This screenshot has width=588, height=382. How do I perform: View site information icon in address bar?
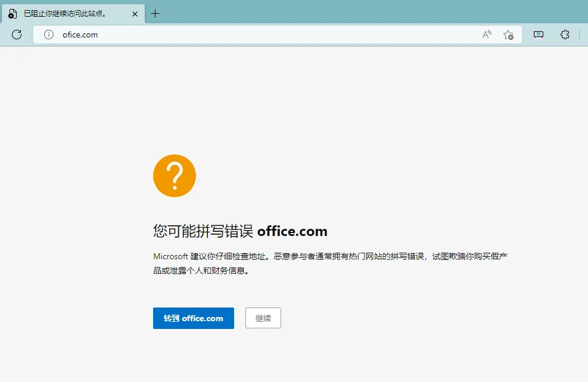tap(49, 35)
